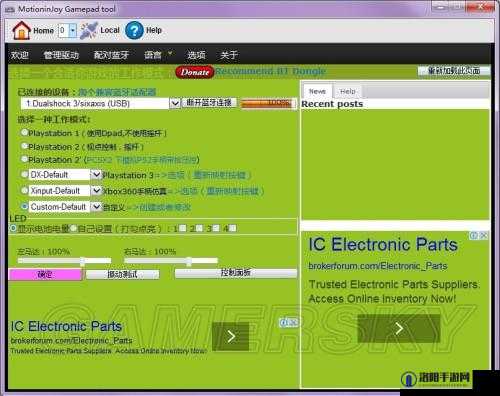Switch to the Help tab in side panel

point(348,91)
